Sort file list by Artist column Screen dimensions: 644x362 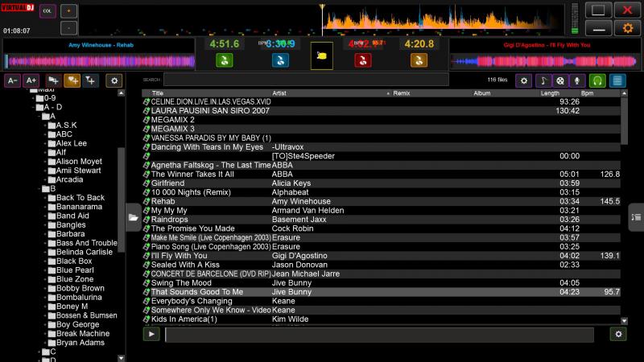(322, 93)
